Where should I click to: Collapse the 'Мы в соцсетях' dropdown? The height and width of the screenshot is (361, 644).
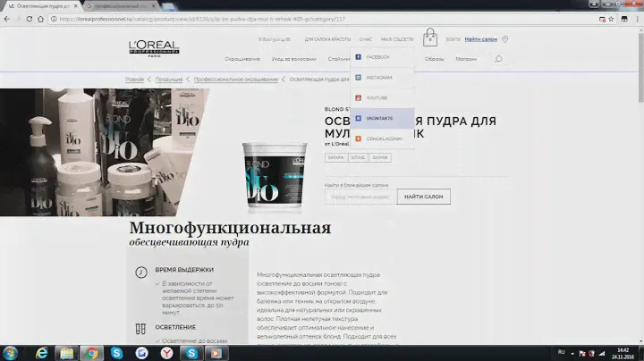(396, 39)
